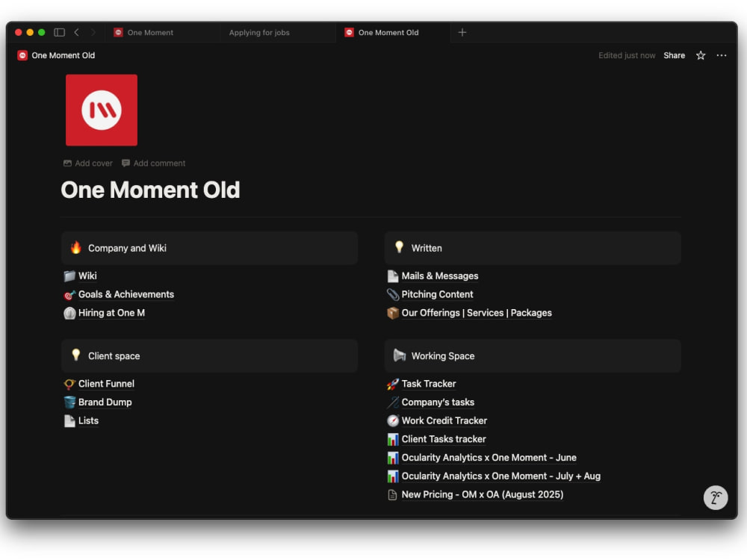Click the bucket icon beside Brand Dump

pos(69,402)
